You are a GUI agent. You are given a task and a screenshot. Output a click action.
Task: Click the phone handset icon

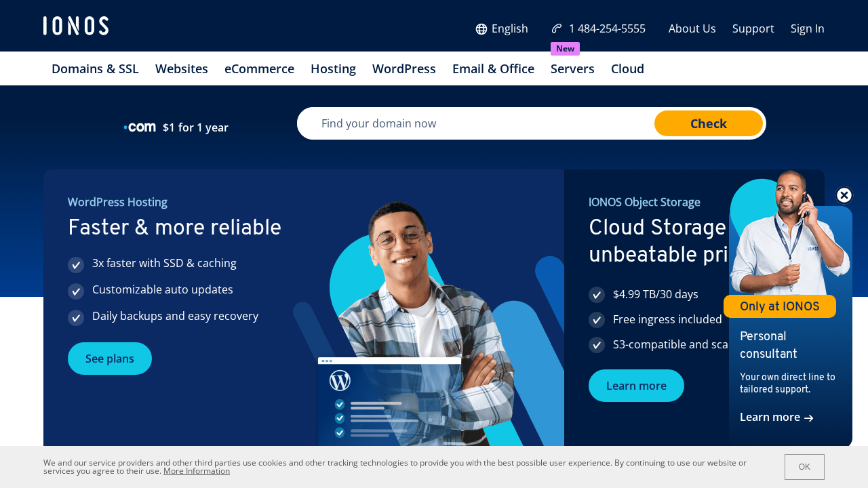(x=557, y=28)
